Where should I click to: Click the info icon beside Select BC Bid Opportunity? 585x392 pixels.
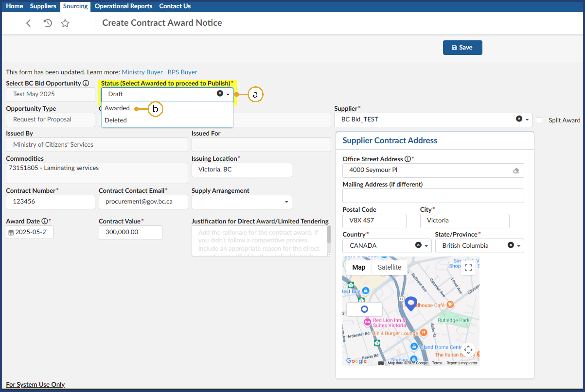click(86, 83)
